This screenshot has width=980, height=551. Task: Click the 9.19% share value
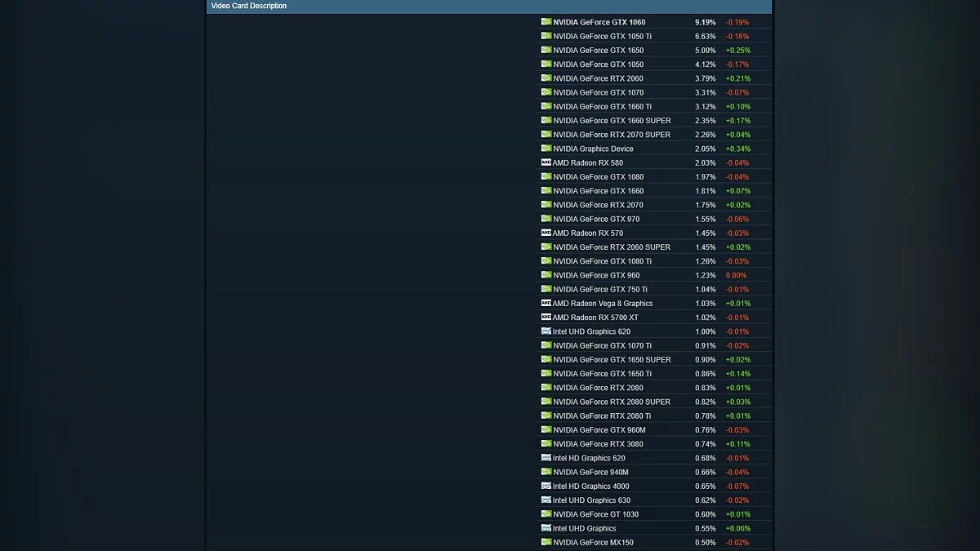coord(706,22)
